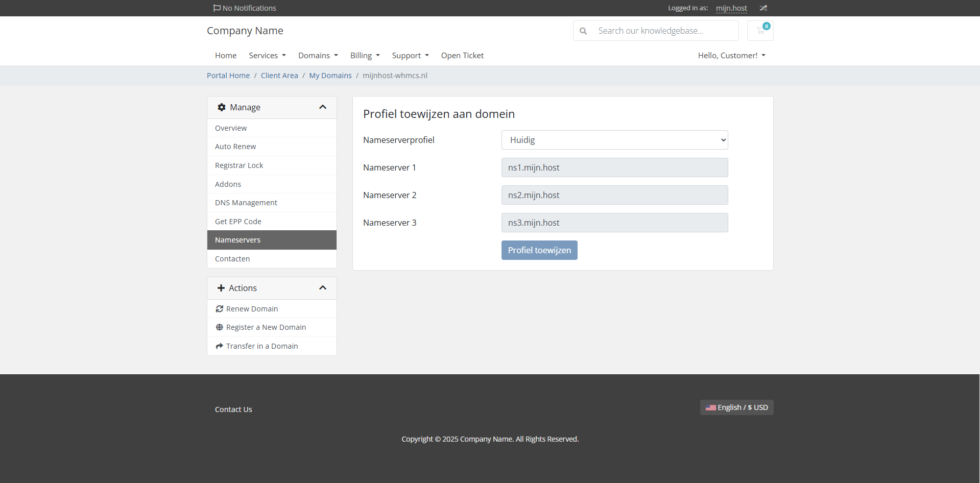Follow the My Domains breadcrumb link

[330, 76]
